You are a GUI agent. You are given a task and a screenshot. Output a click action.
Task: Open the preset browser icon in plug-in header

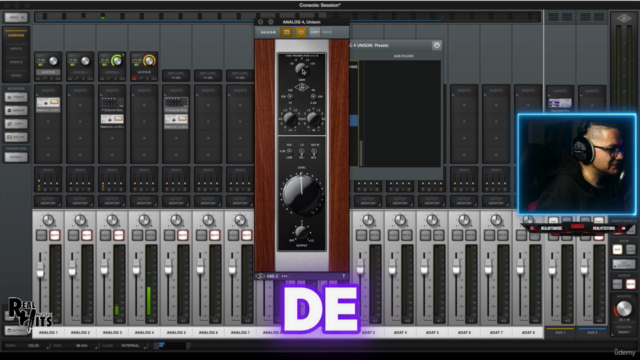click(x=287, y=32)
